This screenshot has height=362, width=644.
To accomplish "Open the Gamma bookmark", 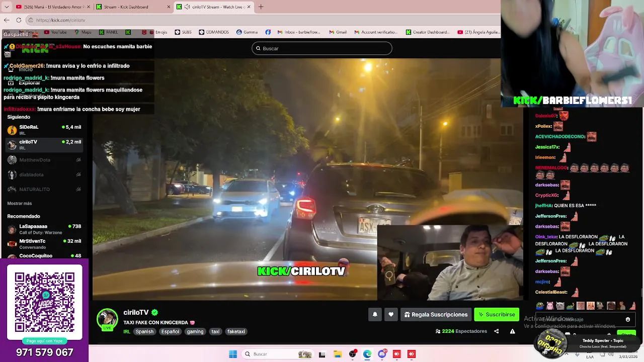I will tap(247, 32).
